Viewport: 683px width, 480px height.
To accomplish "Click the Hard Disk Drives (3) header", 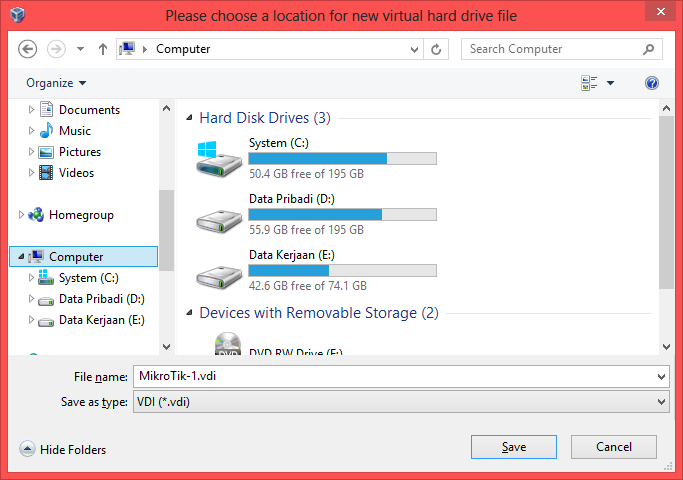I will (265, 118).
